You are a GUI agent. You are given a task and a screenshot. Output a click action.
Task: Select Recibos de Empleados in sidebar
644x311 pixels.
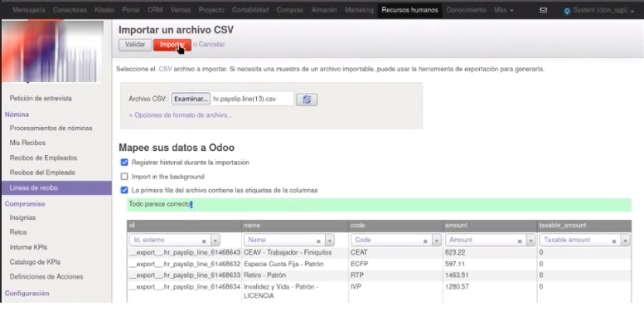tap(44, 158)
